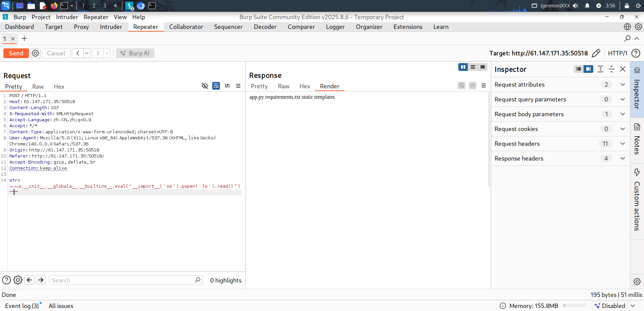
Task: Go to previous search match arrow
Action: [x=30, y=280]
